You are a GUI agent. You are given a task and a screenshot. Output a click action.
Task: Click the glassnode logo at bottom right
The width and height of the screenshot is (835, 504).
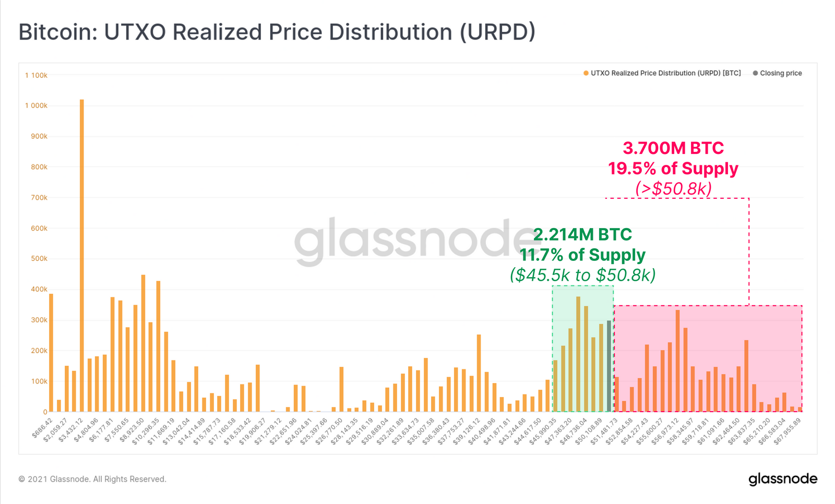coord(783,479)
